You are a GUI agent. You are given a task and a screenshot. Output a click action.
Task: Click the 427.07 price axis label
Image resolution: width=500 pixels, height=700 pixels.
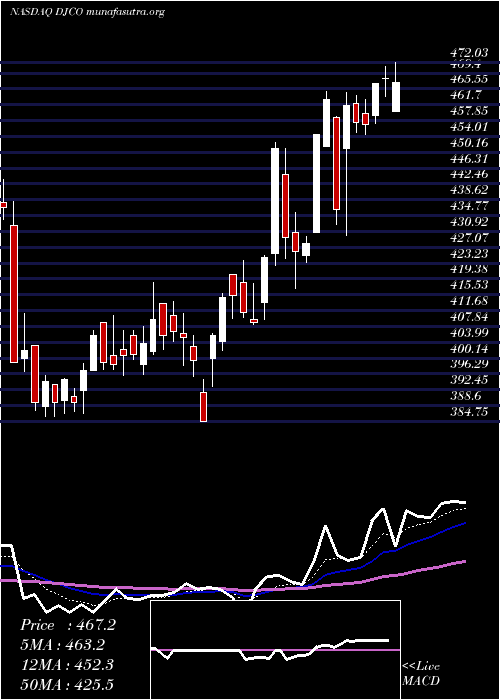click(x=469, y=238)
